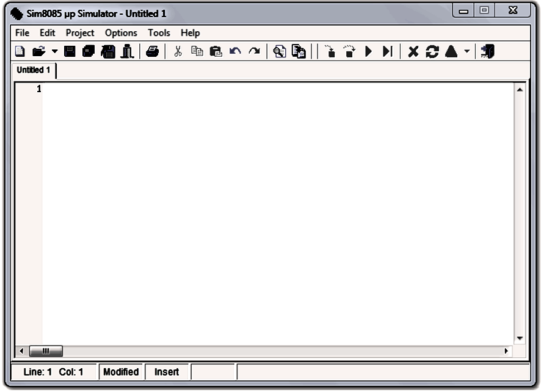Click the Step Over icon
Image resolution: width=541 pixels, height=392 pixels.
click(x=349, y=52)
